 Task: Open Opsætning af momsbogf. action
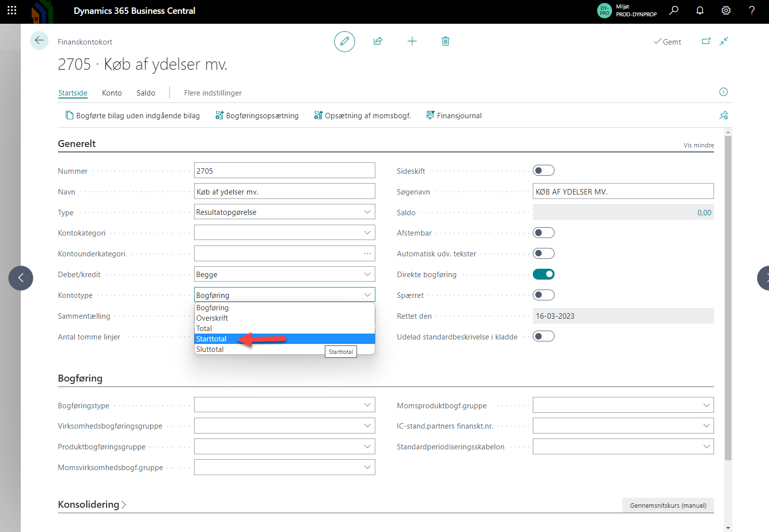coord(362,116)
